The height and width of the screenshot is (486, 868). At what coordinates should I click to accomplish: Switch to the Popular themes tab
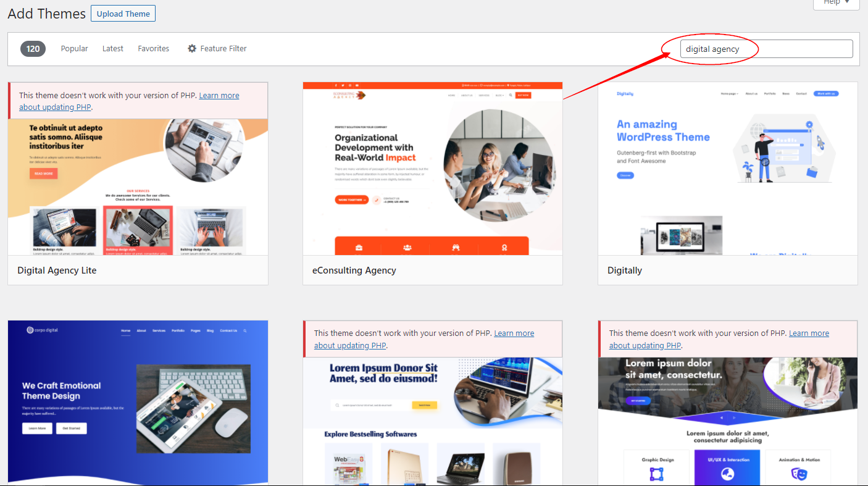click(x=74, y=48)
